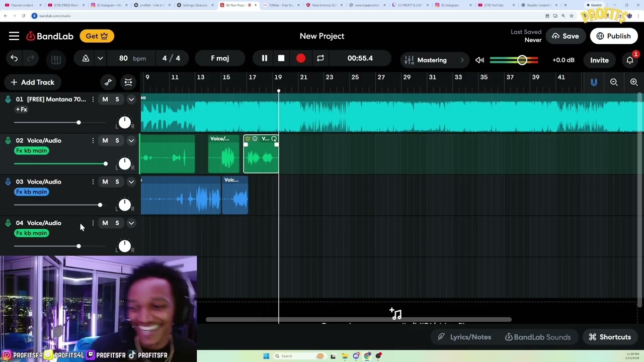Publish the project
Viewport: 644px width, 362px height.
[x=613, y=36]
